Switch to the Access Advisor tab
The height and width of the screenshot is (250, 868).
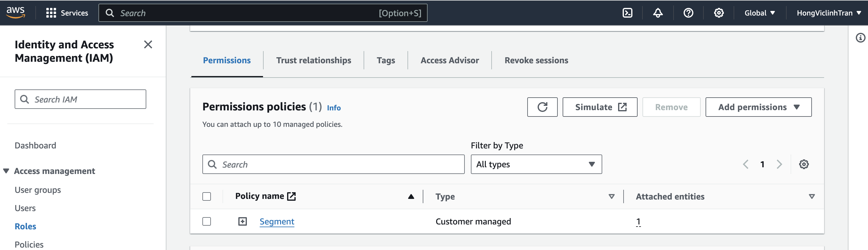pos(450,60)
